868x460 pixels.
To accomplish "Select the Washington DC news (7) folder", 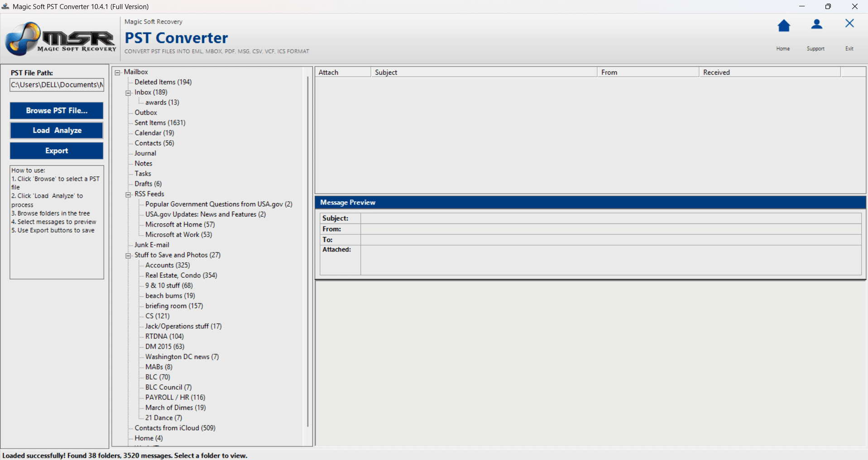I will point(182,357).
